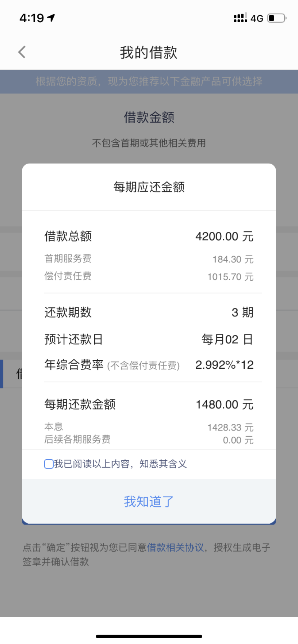Tap the battery icon in status bar
This screenshot has height=644, width=298.
pos(277,18)
